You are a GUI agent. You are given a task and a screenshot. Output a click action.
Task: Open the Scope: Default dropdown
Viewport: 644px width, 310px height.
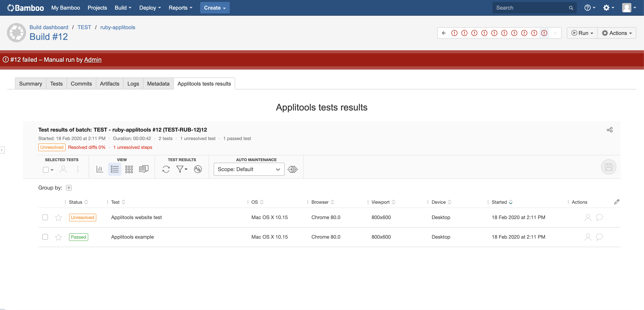[249, 169]
